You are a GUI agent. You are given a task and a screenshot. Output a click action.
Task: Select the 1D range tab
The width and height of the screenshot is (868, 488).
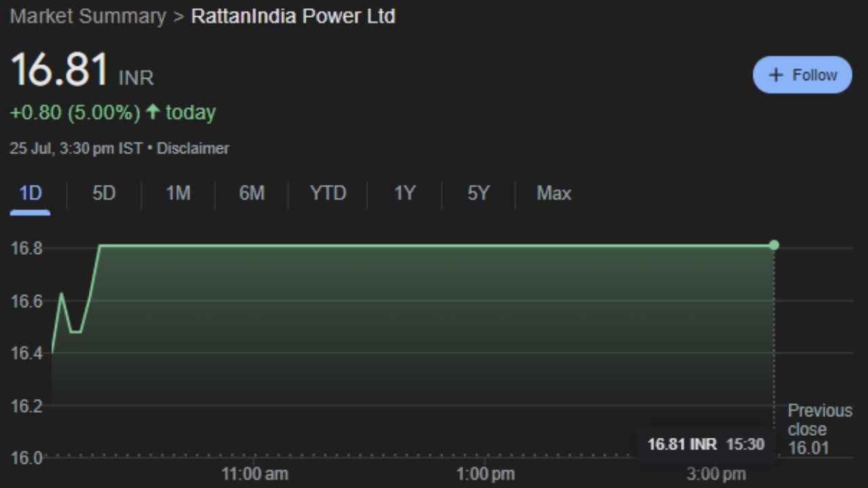click(x=31, y=193)
